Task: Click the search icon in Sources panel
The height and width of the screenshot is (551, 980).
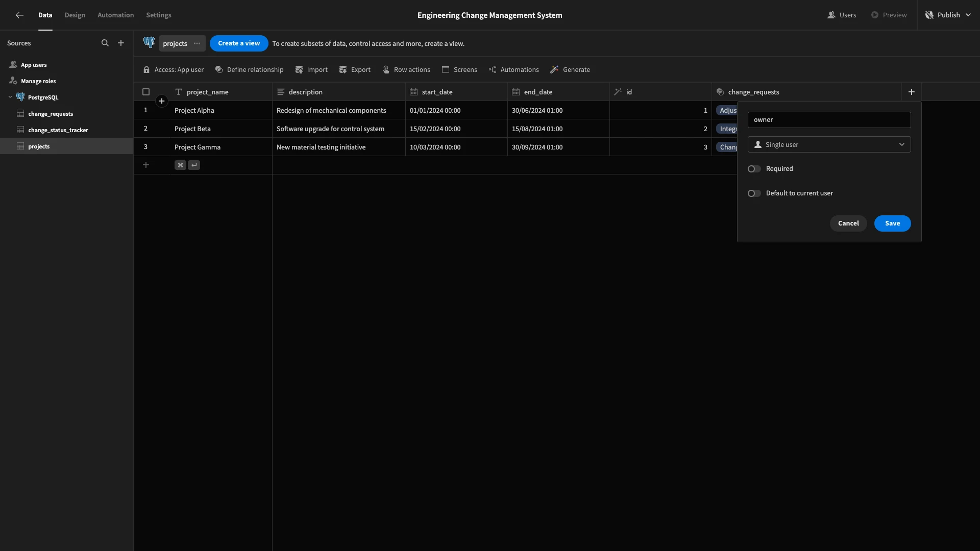Action: coord(105,43)
